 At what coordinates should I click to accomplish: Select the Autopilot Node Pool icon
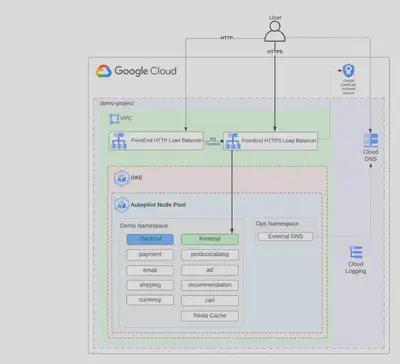click(x=122, y=205)
